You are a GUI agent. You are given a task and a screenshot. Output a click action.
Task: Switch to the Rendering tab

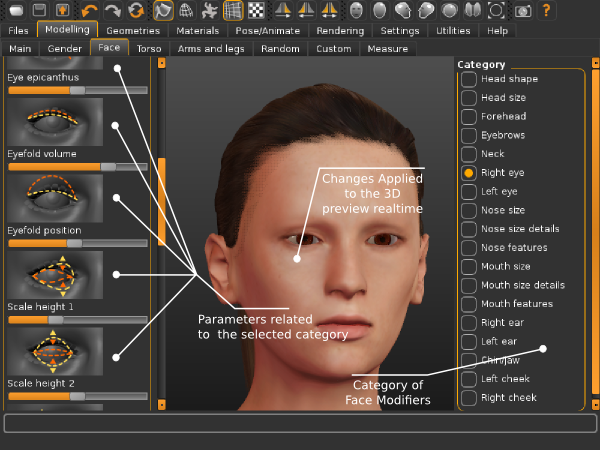(x=340, y=31)
